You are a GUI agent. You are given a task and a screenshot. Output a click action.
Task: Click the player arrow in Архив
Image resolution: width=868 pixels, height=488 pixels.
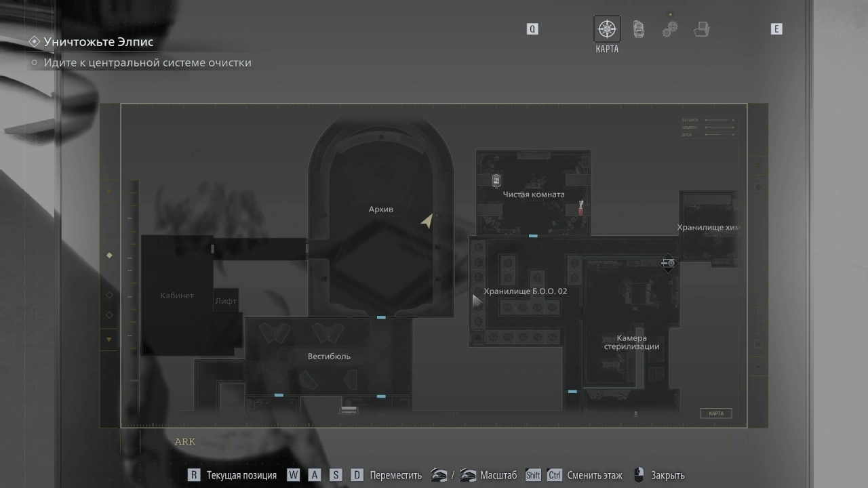[427, 221]
